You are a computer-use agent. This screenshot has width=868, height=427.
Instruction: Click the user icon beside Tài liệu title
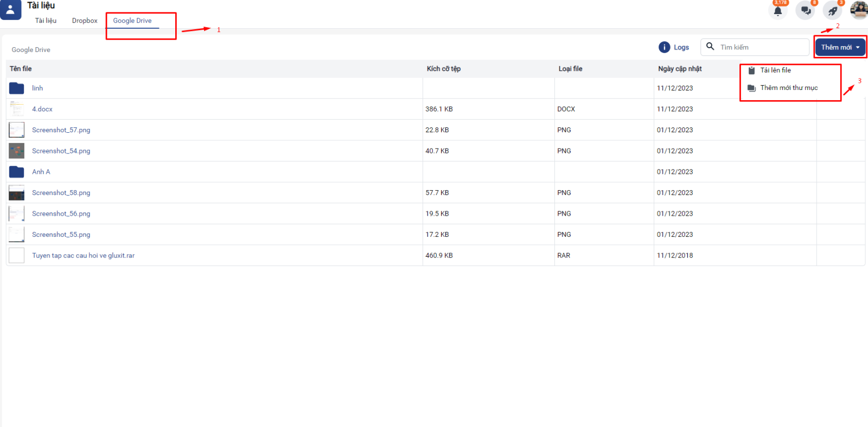[10, 9]
